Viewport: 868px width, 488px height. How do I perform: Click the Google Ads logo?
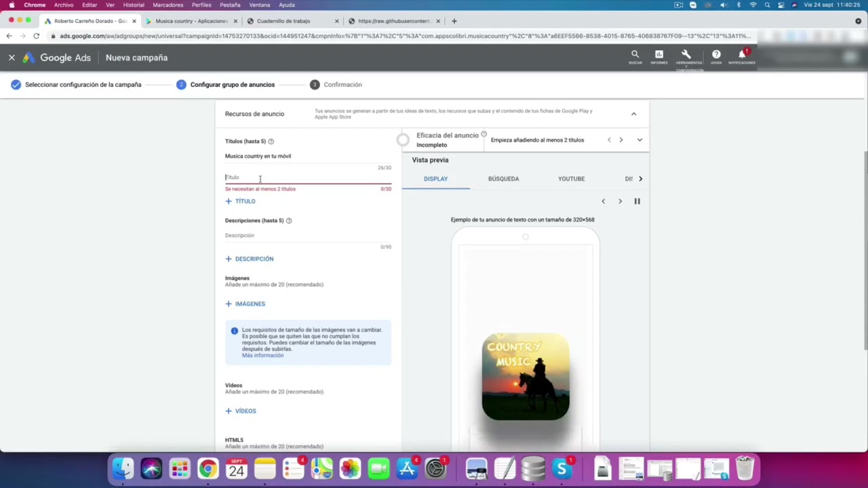click(x=56, y=58)
